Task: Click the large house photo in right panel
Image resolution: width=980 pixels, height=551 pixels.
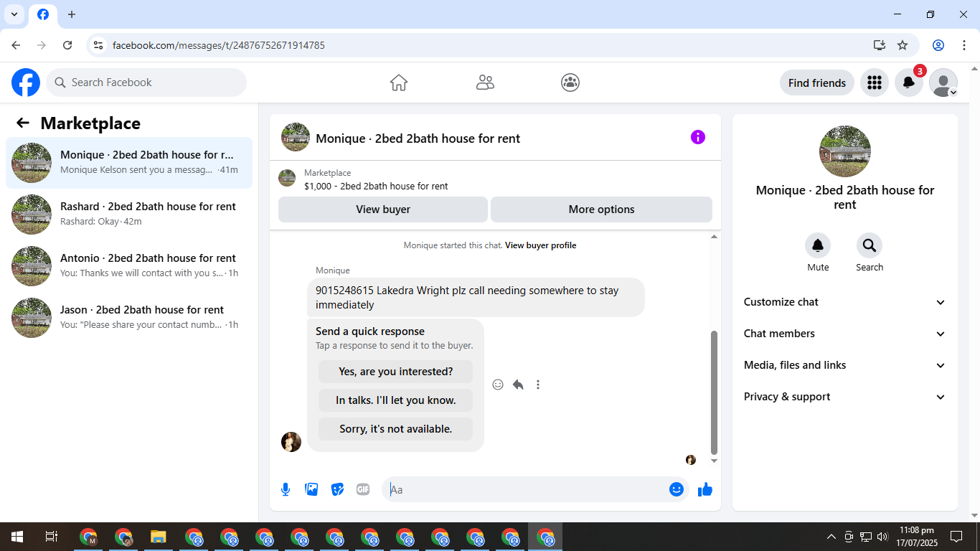Action: (845, 151)
